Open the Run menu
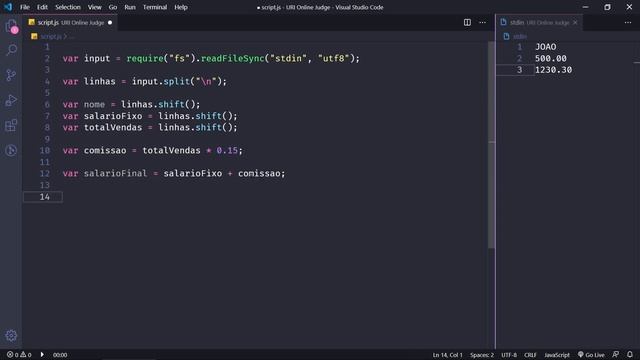 click(130, 7)
